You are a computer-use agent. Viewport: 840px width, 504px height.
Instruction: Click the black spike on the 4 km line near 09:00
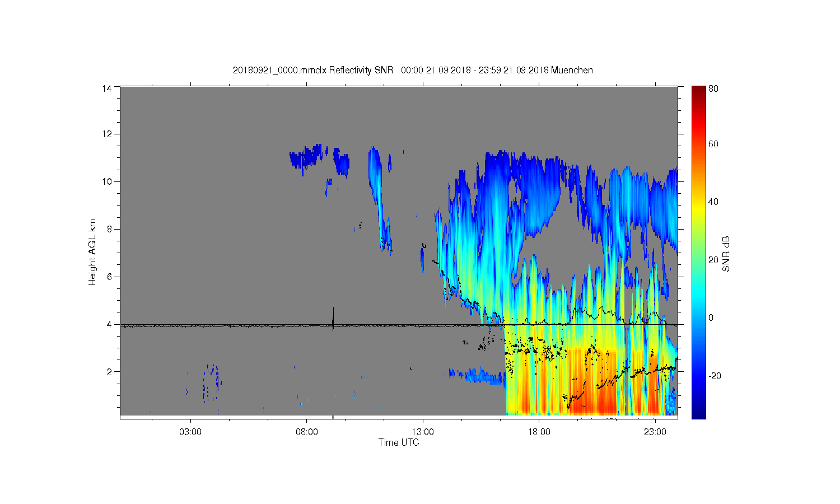(333, 319)
